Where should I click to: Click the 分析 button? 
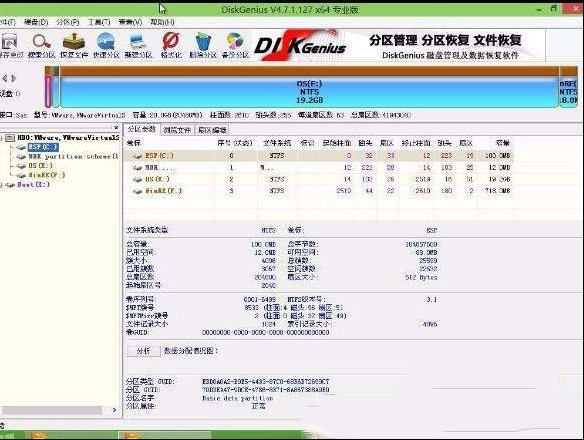[143, 351]
